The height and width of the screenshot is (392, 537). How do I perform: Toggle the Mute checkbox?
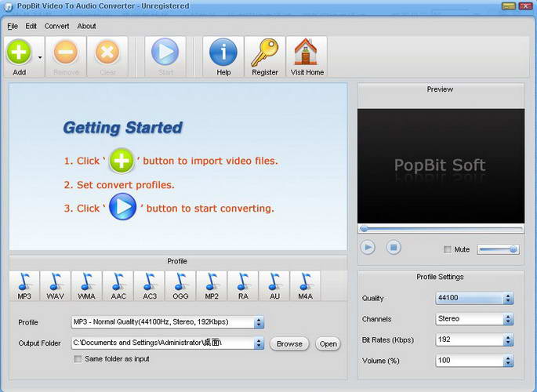point(448,249)
